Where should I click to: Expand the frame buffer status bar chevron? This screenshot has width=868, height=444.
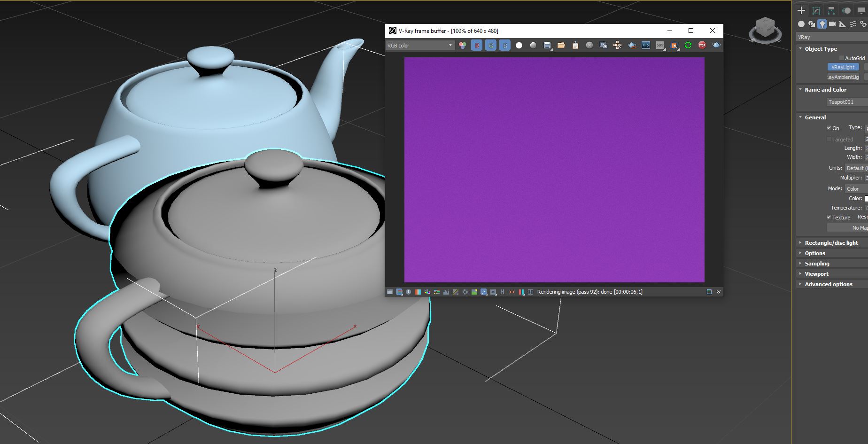pos(718,292)
